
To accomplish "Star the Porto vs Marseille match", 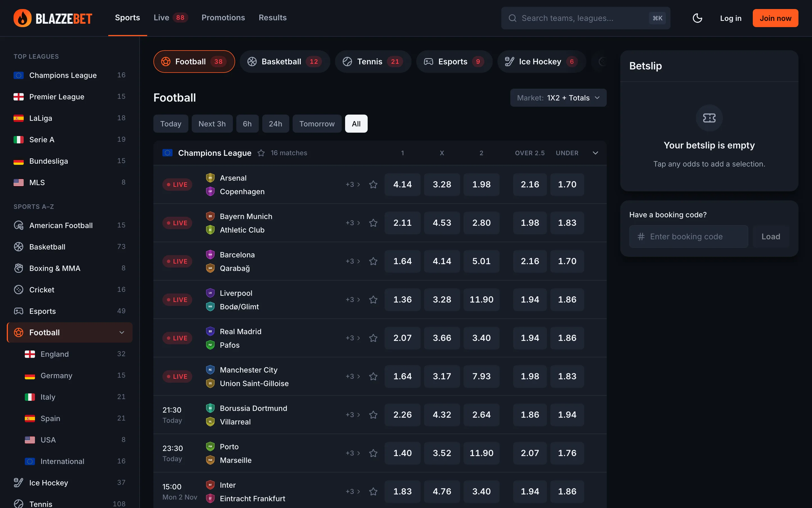I will [x=373, y=453].
